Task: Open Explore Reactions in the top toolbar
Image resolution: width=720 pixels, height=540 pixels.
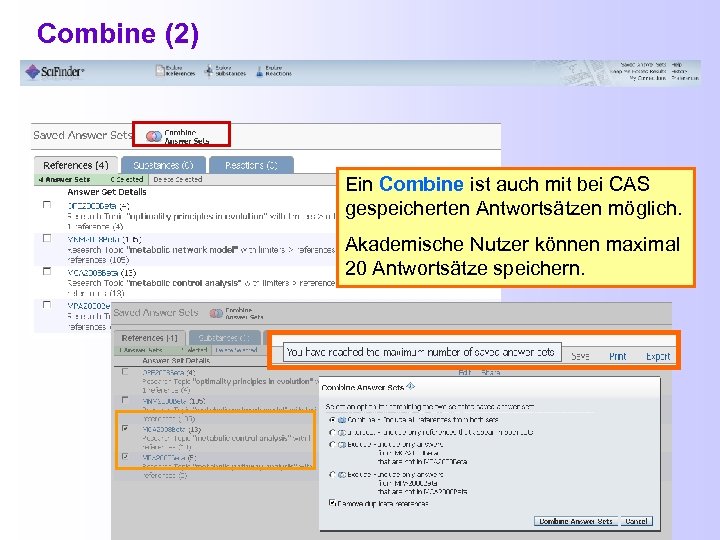Action: pyautogui.click(x=274, y=71)
